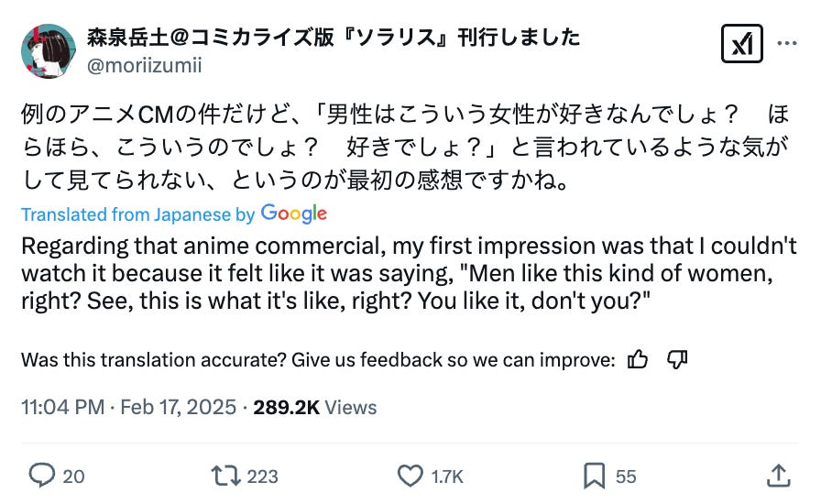The image size is (821, 504).
Task: Like the post with the heart icon
Action: [410, 476]
